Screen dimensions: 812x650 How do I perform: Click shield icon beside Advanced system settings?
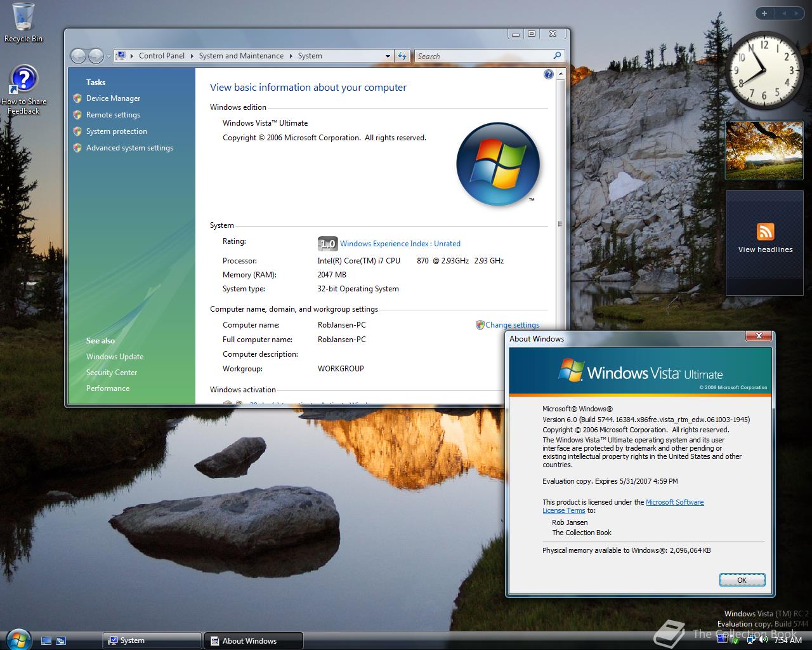77,148
